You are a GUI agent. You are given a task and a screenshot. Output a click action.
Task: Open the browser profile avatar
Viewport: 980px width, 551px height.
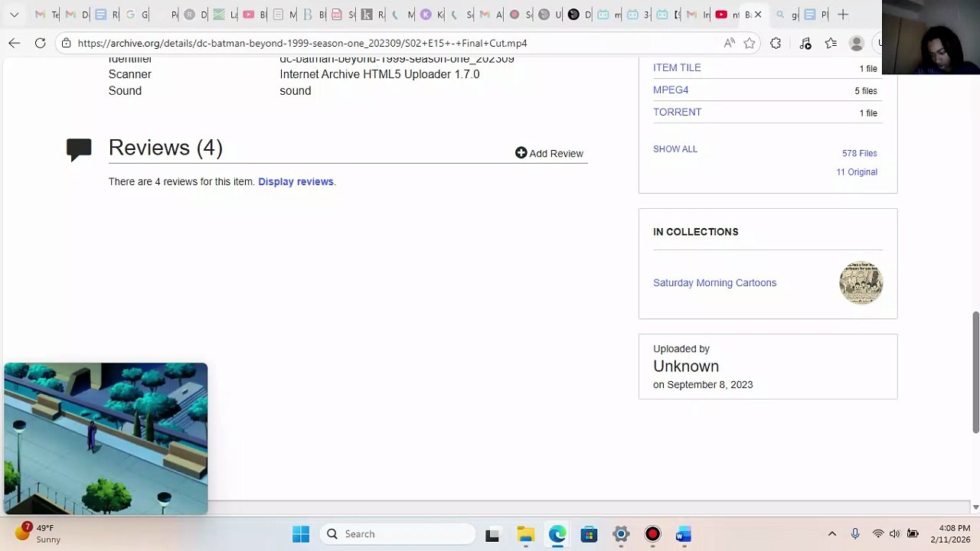coord(857,44)
